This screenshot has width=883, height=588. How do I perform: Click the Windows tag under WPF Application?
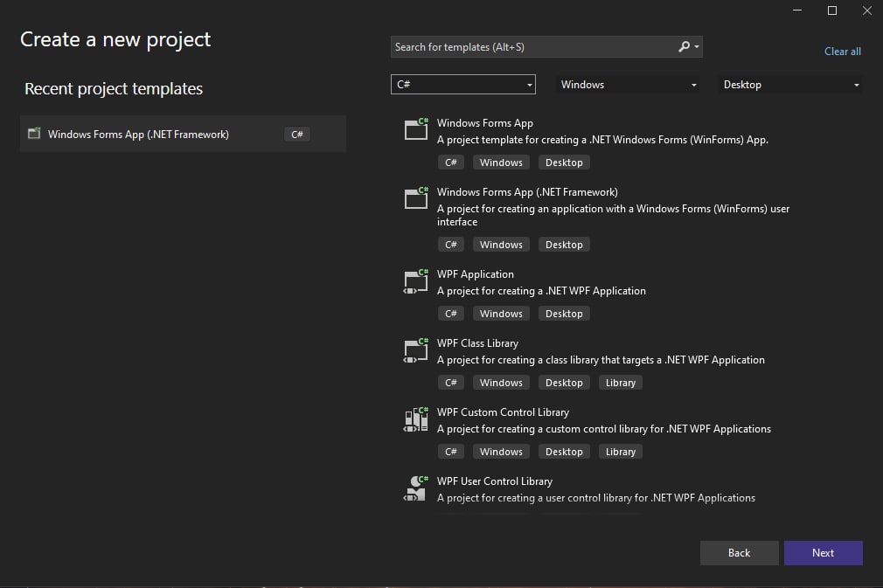point(501,314)
